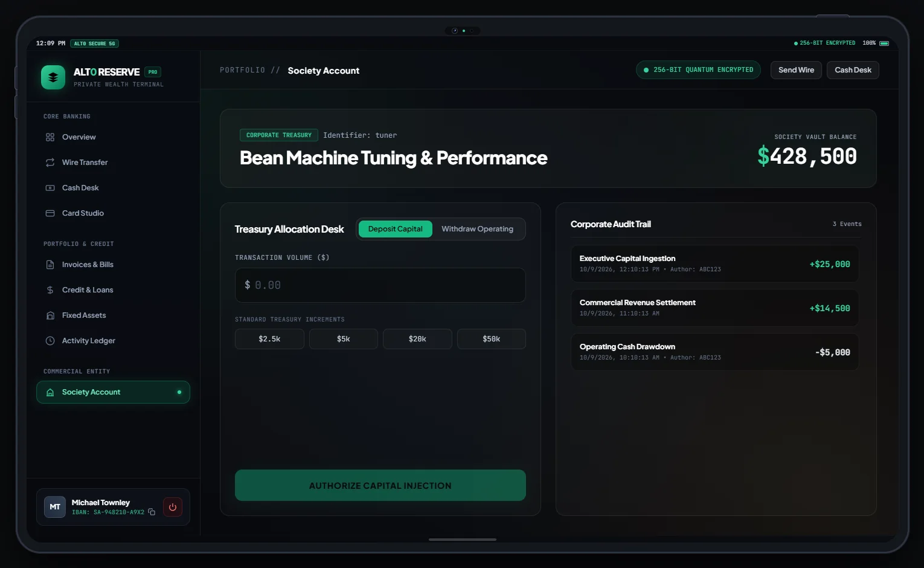
Task: Open the Operating Cash Drawdown event
Action: 715,352
